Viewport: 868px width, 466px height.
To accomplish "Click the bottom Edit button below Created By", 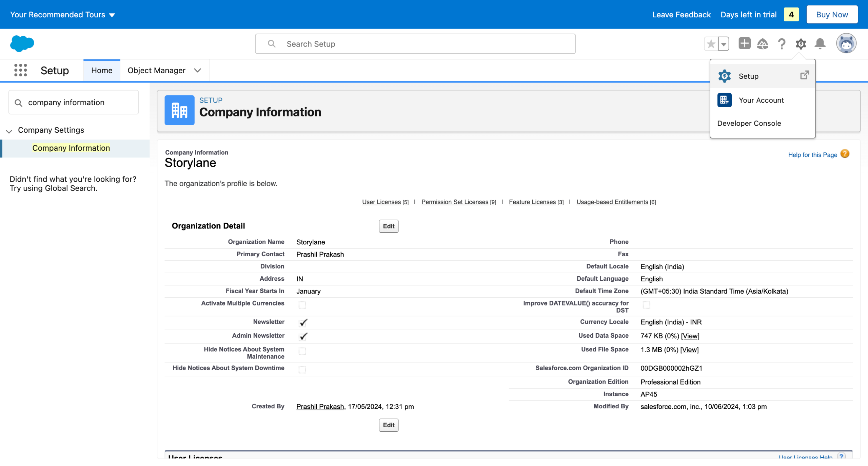I will pyautogui.click(x=389, y=425).
